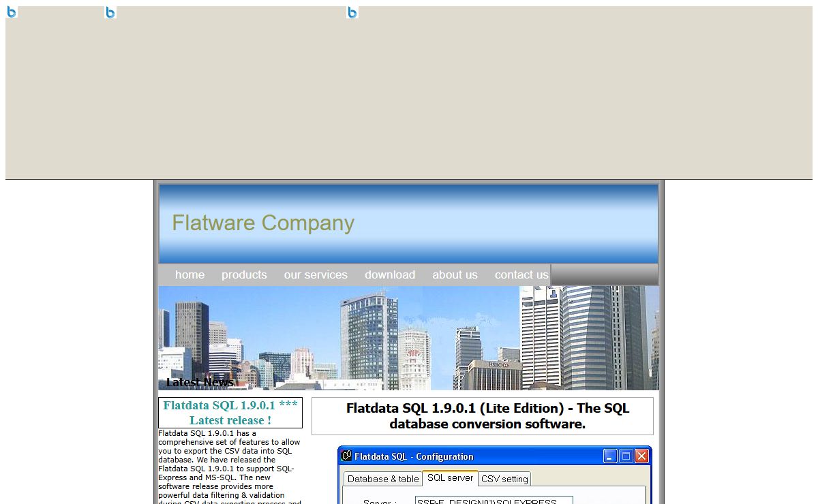The width and height of the screenshot is (818, 504).
Task: Click the news paragraph about exporting CSV data
Action: [230, 467]
